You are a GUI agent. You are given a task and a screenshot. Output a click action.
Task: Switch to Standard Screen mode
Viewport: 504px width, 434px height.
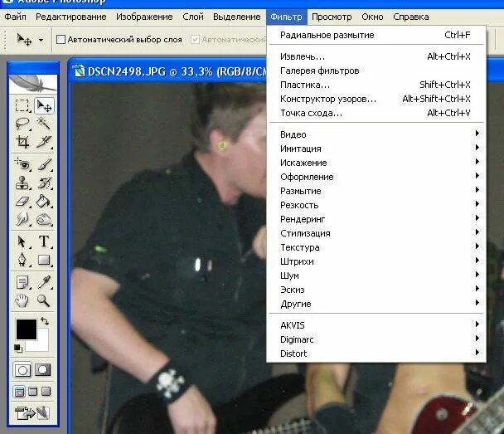pos(20,392)
